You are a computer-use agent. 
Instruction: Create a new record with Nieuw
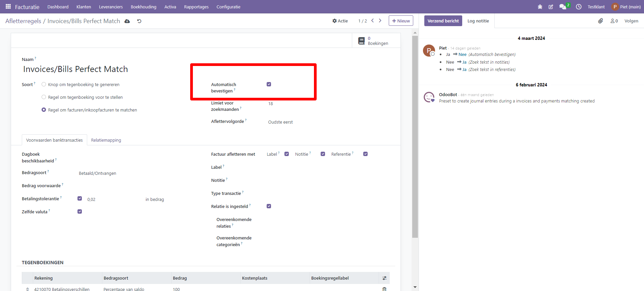(401, 21)
